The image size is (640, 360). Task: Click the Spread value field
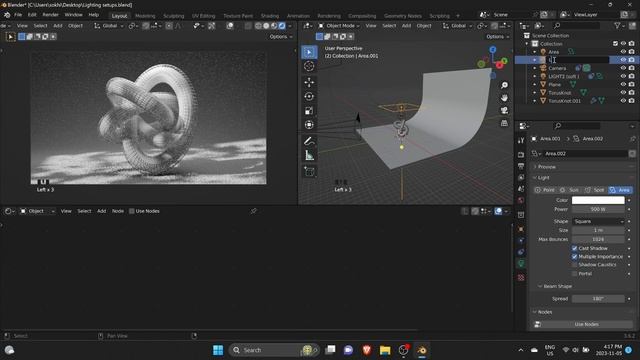click(x=598, y=299)
